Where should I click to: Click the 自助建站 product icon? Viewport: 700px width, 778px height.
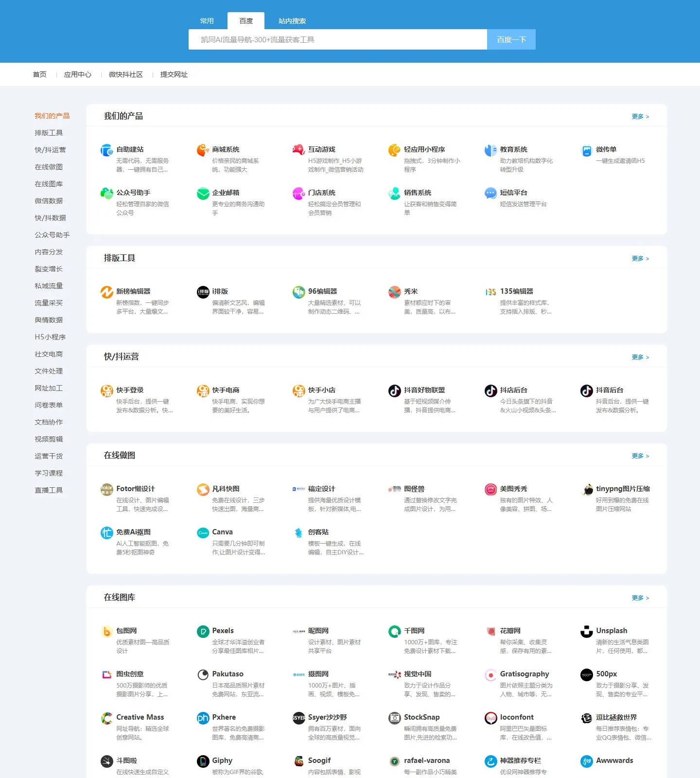tap(106, 150)
